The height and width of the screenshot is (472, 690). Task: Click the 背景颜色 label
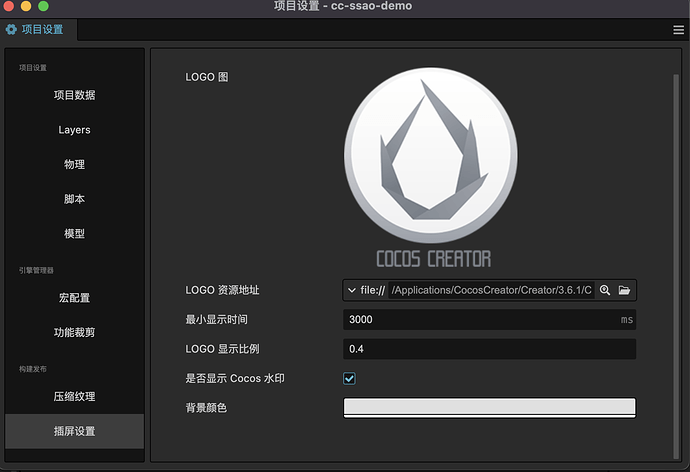click(x=206, y=408)
